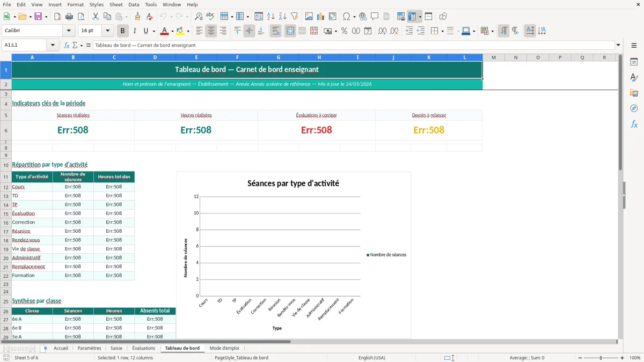Image resolution: width=644 pixels, height=362 pixels.
Task: Click the Save document icon
Action: [38, 17]
